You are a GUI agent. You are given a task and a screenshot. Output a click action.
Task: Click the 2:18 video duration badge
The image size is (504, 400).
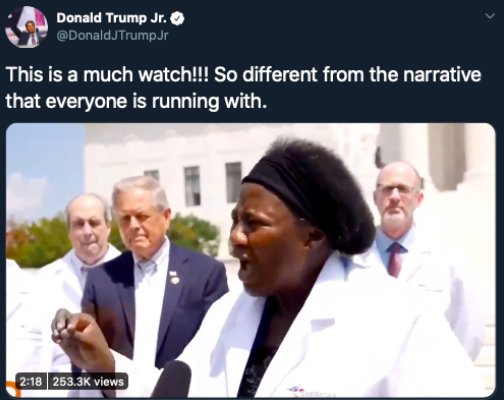pos(31,381)
